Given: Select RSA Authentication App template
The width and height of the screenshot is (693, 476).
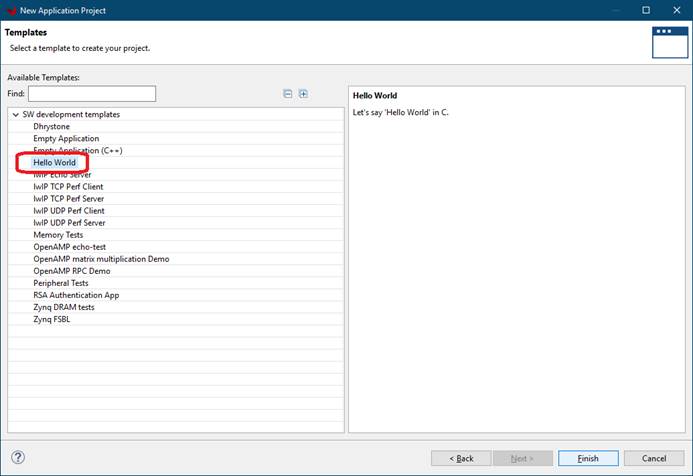Looking at the screenshot, I should pos(76,295).
